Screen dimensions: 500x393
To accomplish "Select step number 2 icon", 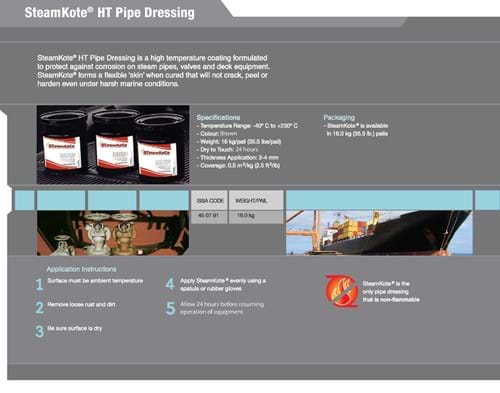I will pos(40,308).
